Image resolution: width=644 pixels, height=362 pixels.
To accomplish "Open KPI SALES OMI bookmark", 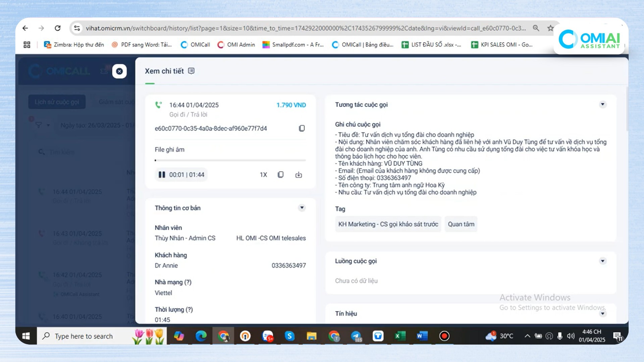I will pyautogui.click(x=502, y=45).
